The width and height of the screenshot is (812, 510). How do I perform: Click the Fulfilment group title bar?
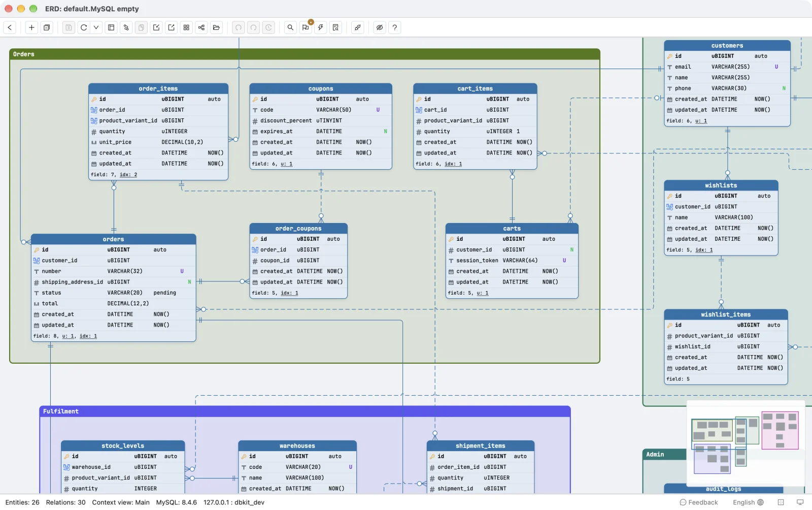(x=305, y=411)
